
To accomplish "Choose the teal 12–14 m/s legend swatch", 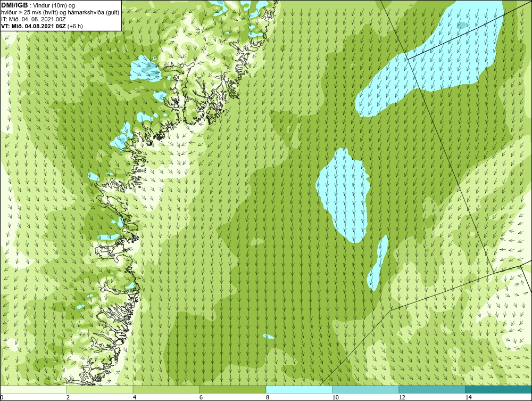I will [x=432, y=389].
